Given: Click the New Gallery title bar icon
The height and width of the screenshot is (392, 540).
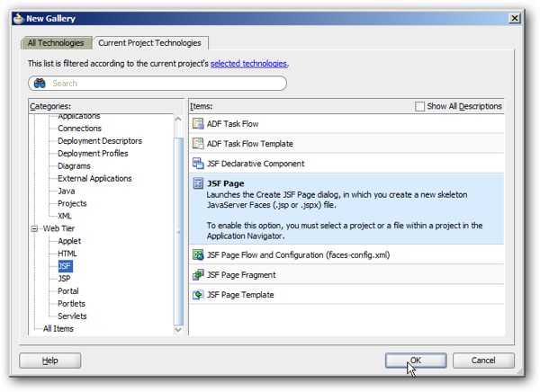Looking at the screenshot, I should (19, 19).
